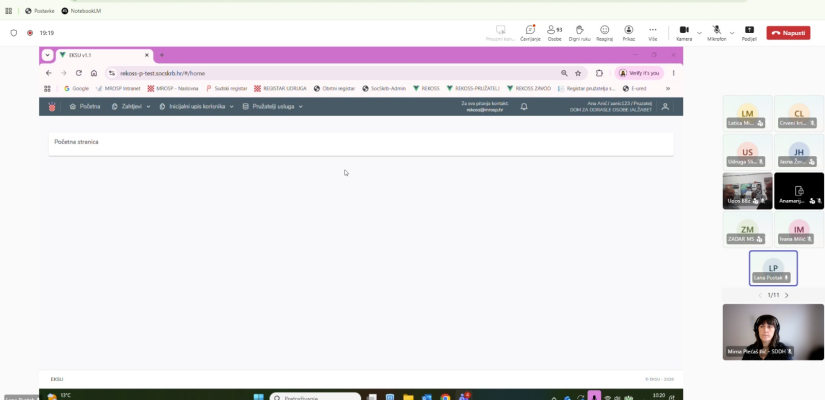Image resolution: width=825 pixels, height=400 pixels.
Task: Open the REKOSS-PRUŽATELJI bookmark
Action: pos(473,88)
